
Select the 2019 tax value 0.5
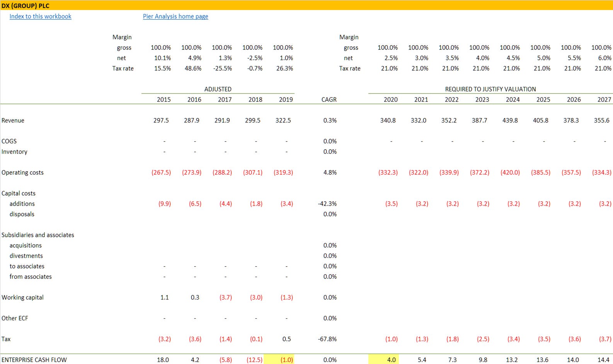286,339
